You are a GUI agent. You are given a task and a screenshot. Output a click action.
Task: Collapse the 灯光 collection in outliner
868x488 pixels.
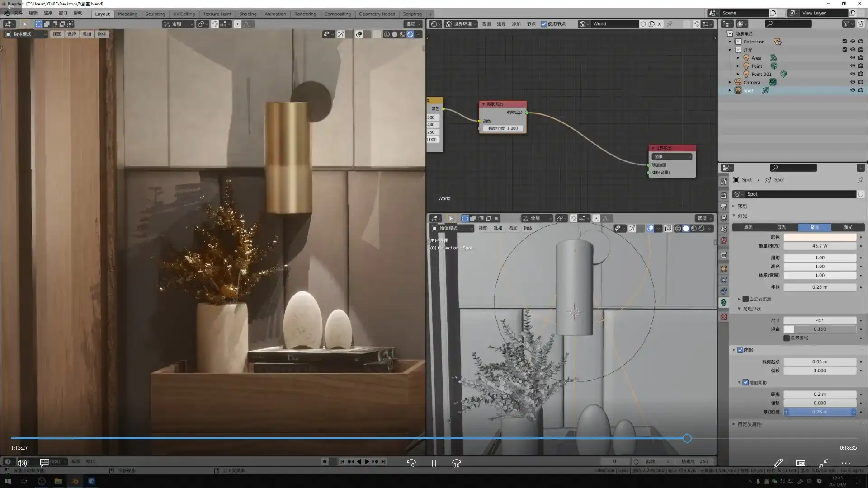coord(730,50)
